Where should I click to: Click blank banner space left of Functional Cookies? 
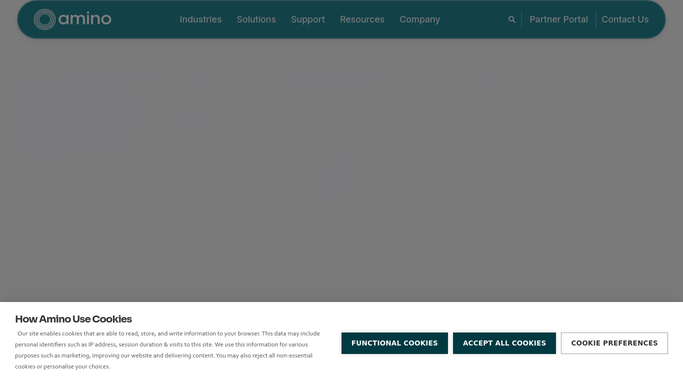tap(330, 343)
